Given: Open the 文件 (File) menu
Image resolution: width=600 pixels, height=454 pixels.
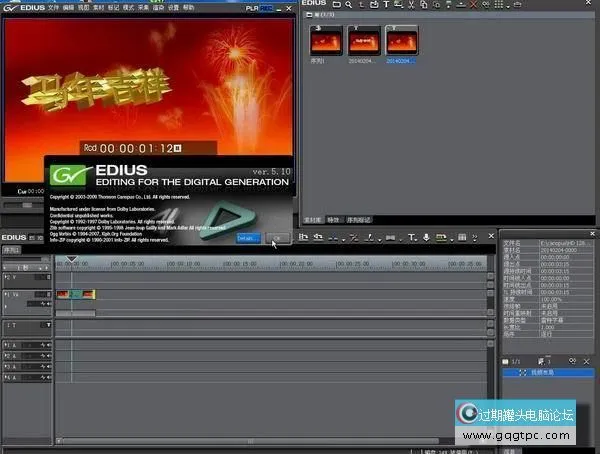Looking at the screenshot, I should tap(55, 6).
